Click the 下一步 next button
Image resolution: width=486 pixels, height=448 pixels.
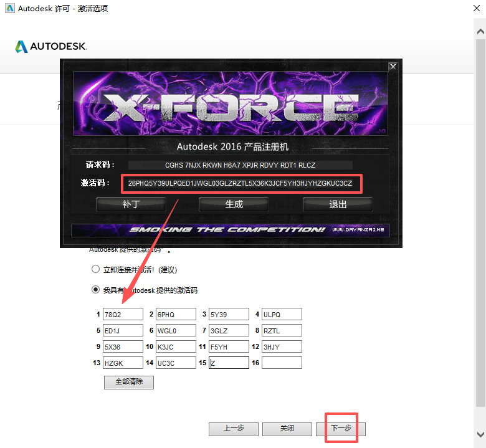pyautogui.click(x=341, y=429)
